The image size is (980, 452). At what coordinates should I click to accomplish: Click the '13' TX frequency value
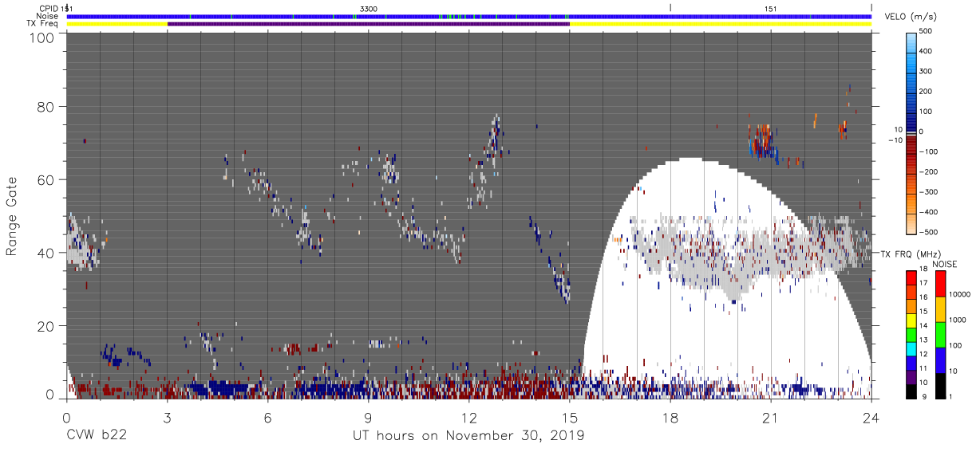point(925,340)
